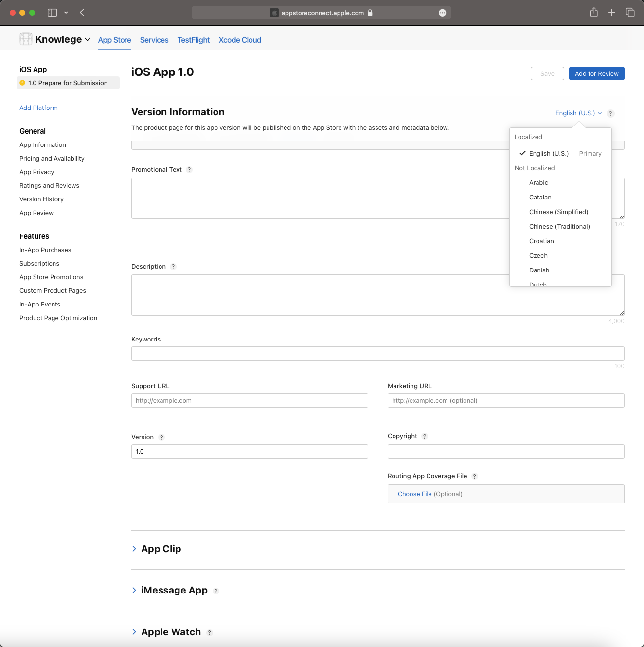Click into the Promotional Text field

point(320,198)
